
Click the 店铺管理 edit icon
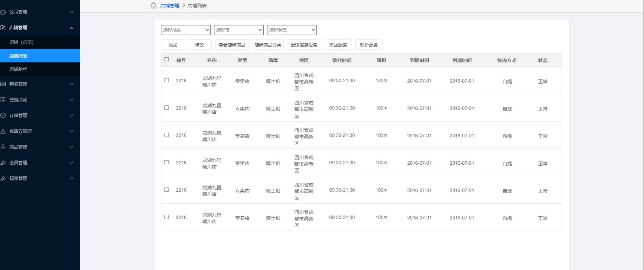coord(3,28)
